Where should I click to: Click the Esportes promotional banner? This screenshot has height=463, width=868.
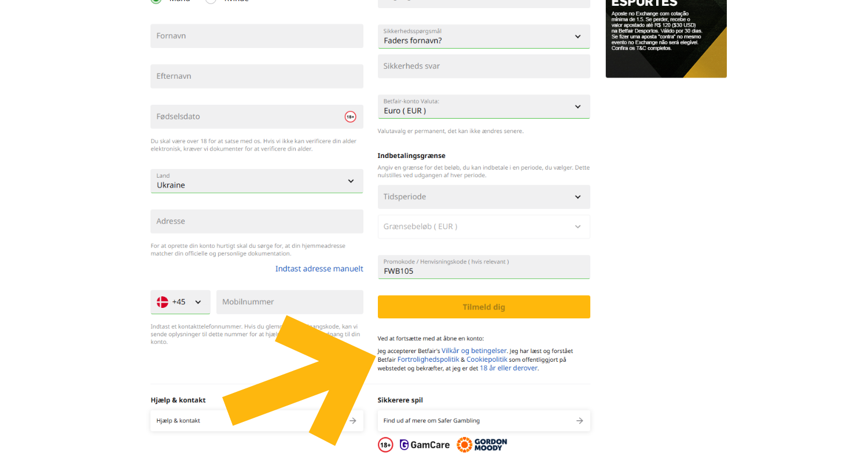(x=666, y=38)
